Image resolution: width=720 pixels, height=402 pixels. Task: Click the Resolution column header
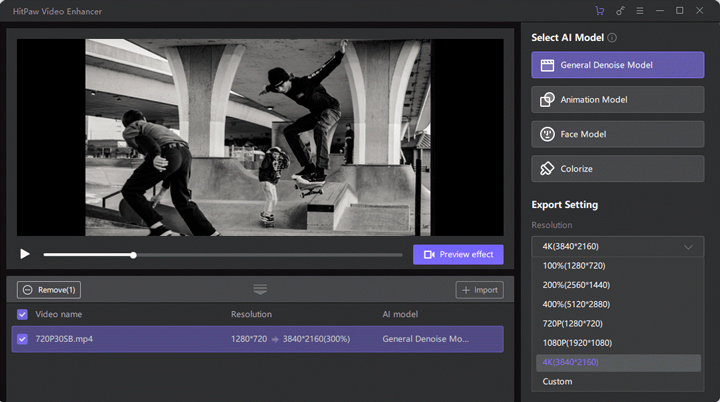(x=251, y=314)
